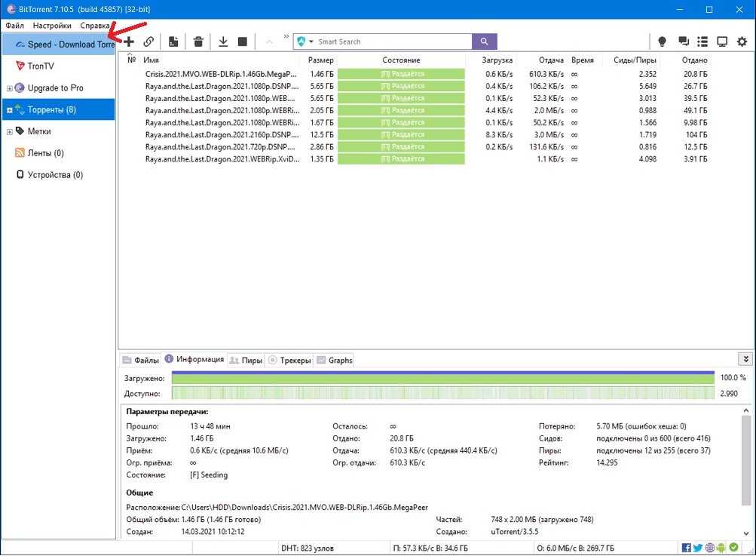Sort by Загрузка column header
Screen dimensions: 756x556
pyautogui.click(x=497, y=60)
